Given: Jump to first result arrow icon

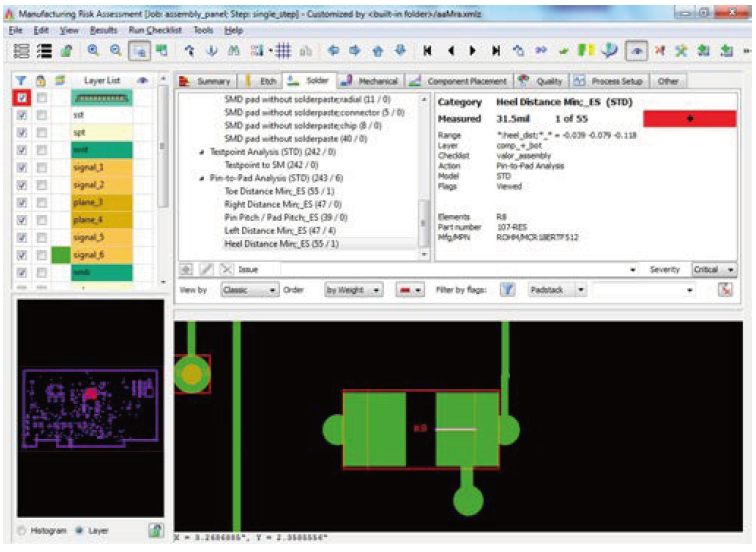Looking at the screenshot, I should point(428,50).
